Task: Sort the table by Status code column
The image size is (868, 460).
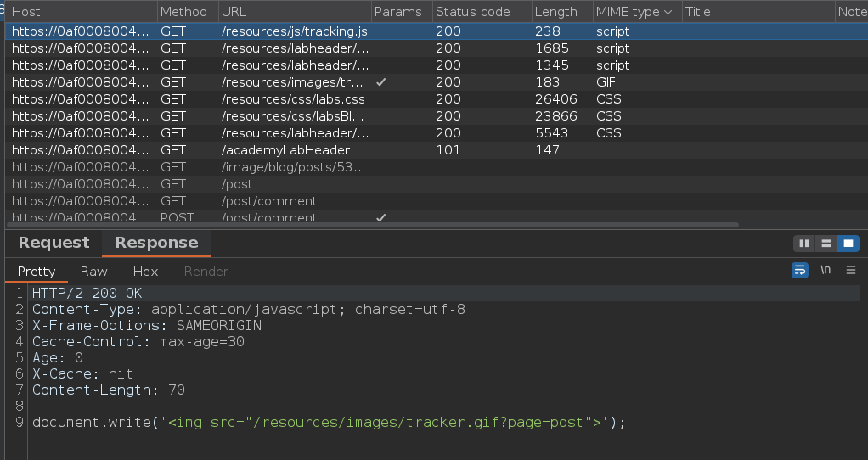Action: pyautogui.click(x=472, y=12)
